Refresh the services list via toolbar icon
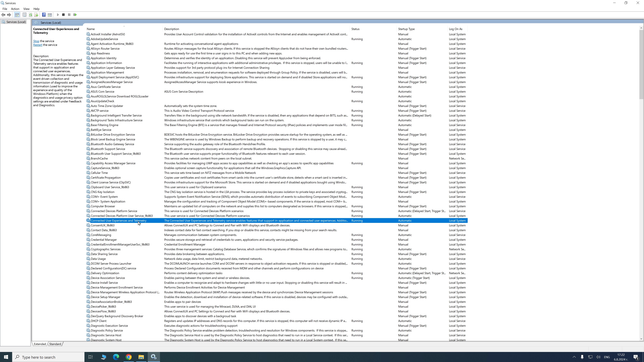This screenshot has width=644, height=362. (31, 15)
